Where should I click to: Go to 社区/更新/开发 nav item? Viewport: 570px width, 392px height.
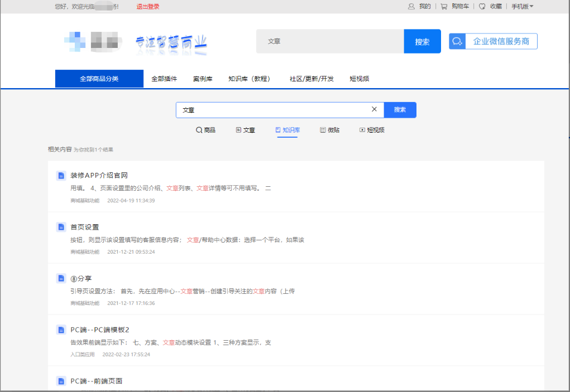pos(312,79)
